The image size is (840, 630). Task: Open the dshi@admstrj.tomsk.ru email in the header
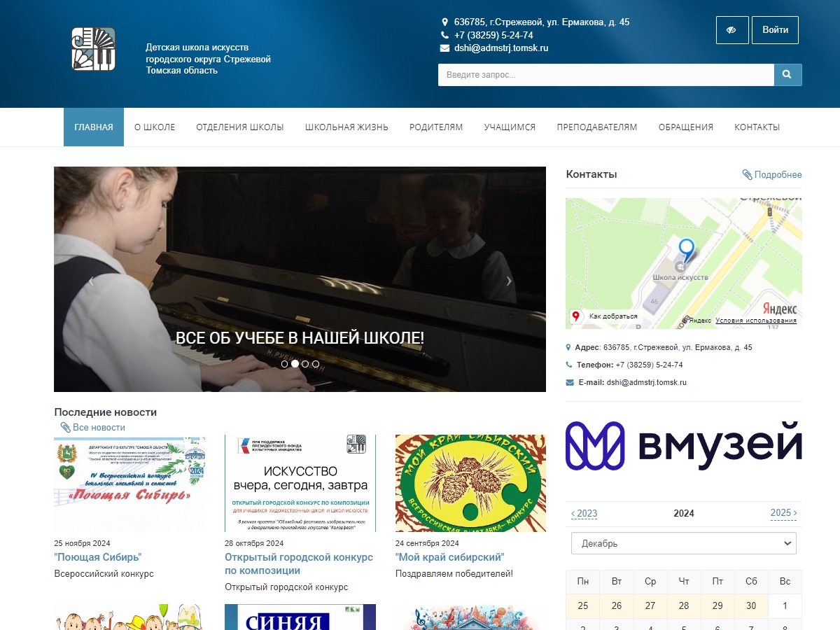pos(501,48)
